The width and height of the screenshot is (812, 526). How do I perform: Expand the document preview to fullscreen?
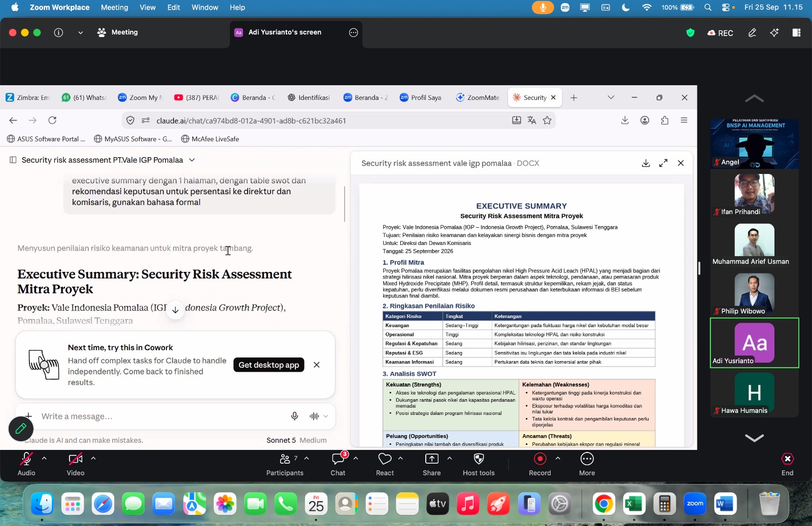tap(663, 163)
